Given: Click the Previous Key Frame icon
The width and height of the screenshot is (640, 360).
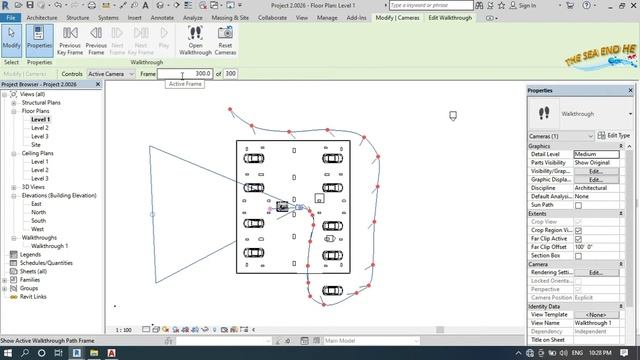Looking at the screenshot, I should (70, 33).
